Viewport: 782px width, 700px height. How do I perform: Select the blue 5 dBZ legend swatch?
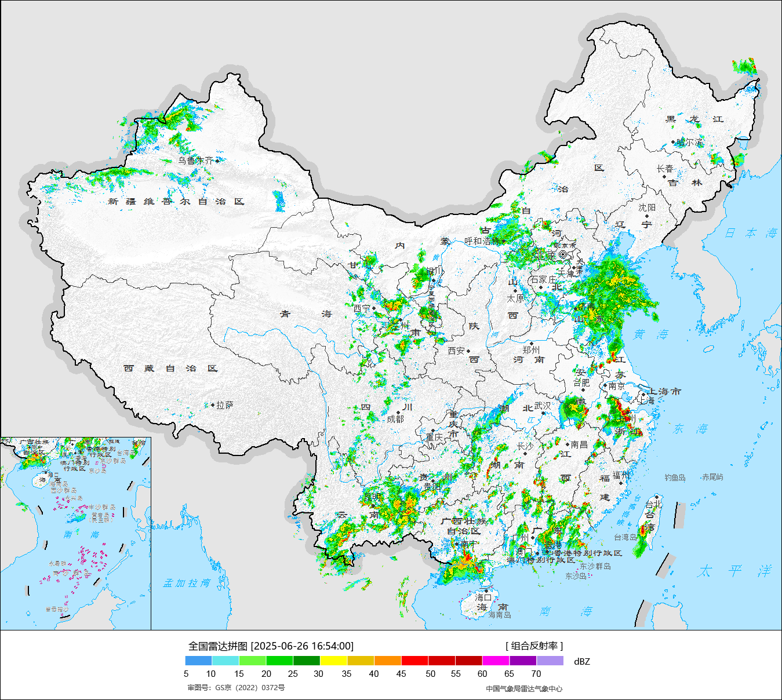point(198,661)
